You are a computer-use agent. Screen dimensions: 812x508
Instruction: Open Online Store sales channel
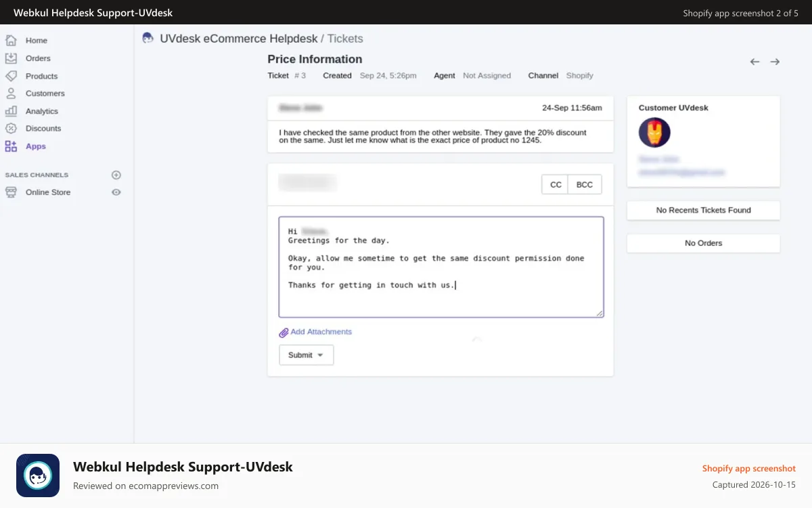coord(48,192)
